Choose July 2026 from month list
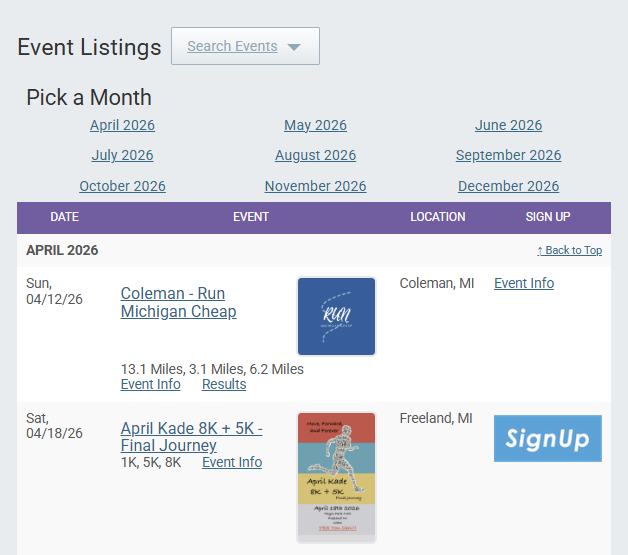This screenshot has height=555, width=628. coord(122,155)
